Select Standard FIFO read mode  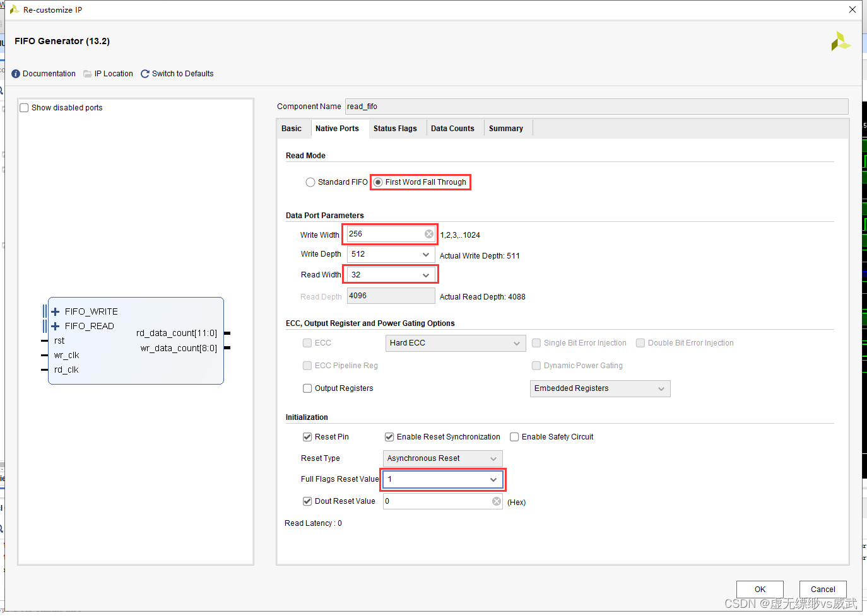[310, 182]
